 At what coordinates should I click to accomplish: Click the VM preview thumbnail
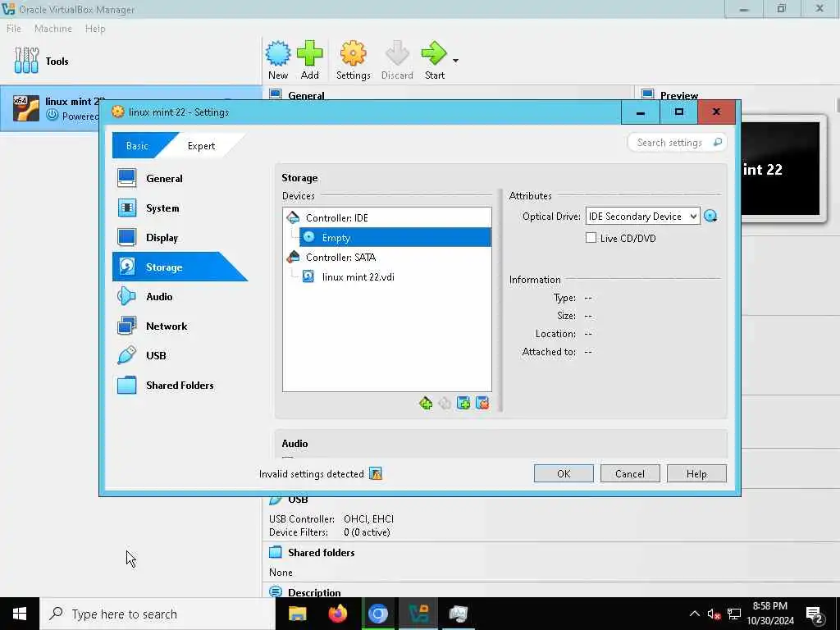click(781, 169)
